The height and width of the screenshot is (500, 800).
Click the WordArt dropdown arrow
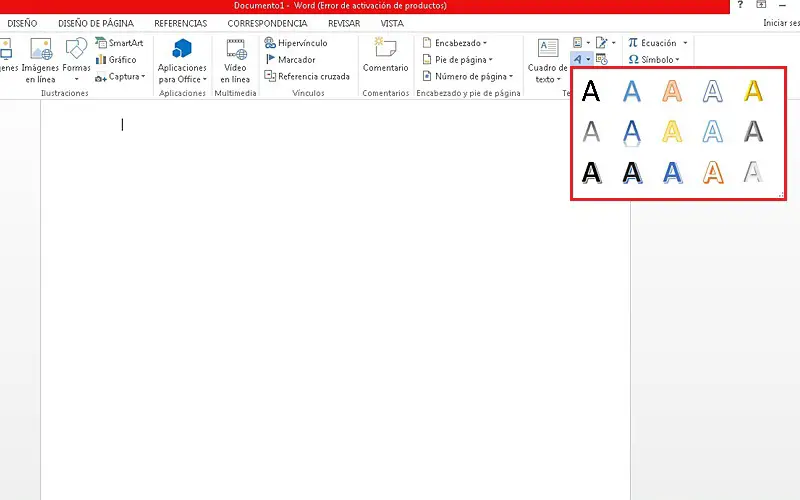point(588,60)
